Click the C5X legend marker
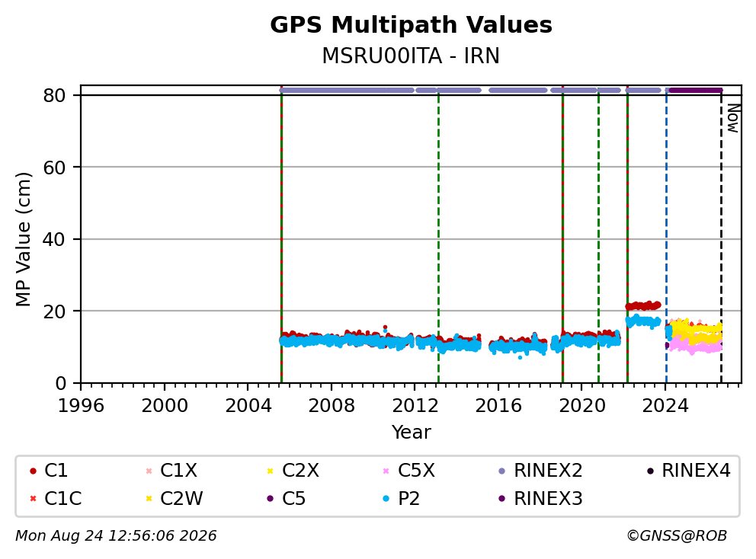 (386, 471)
